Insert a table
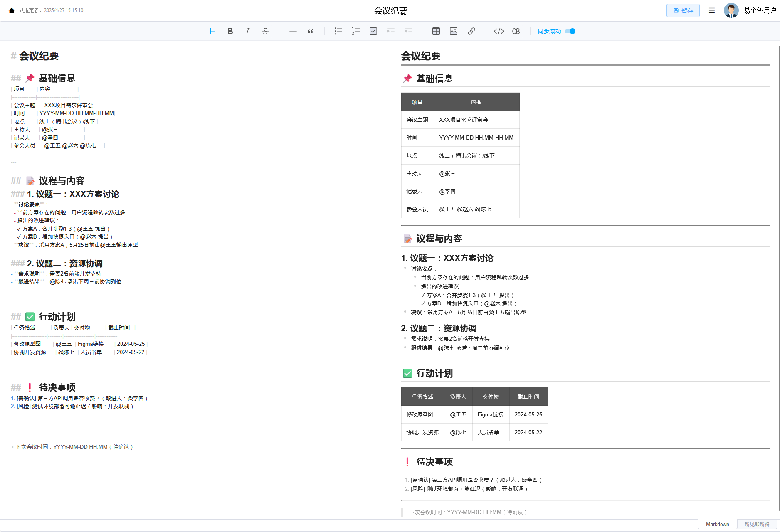 coord(436,31)
